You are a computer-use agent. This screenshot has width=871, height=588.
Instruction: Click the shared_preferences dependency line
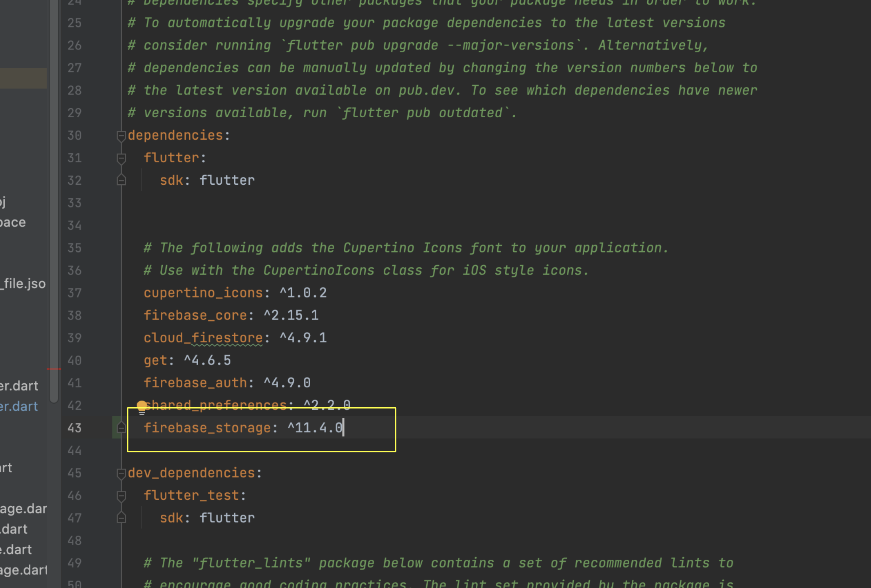pos(223,405)
